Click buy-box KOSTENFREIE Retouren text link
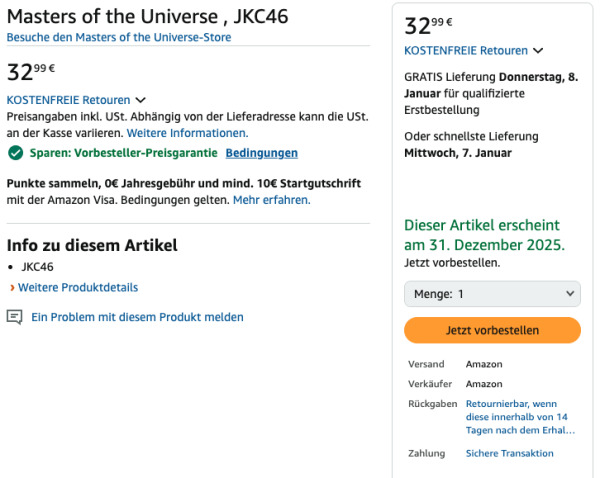Image resolution: width=600 pixels, height=478 pixels. (x=466, y=50)
